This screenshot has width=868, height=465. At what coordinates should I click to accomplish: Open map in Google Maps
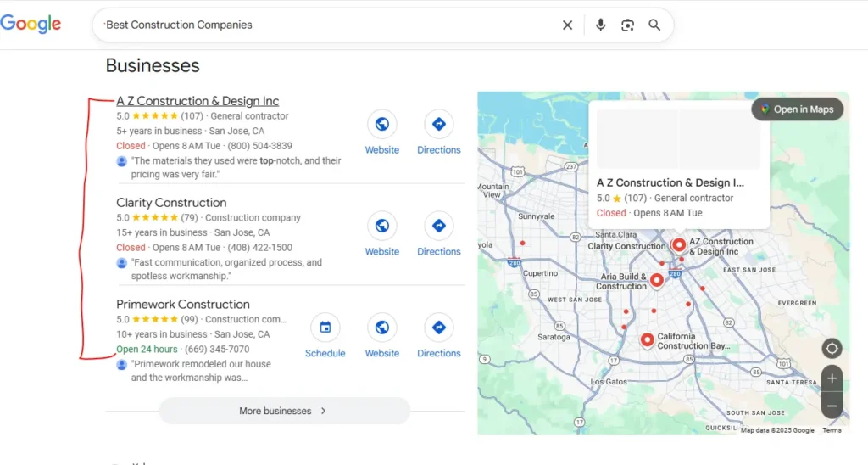[x=797, y=109]
